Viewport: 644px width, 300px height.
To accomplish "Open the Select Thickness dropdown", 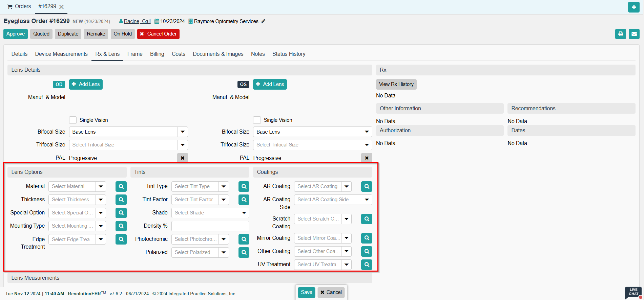I will [x=101, y=200].
